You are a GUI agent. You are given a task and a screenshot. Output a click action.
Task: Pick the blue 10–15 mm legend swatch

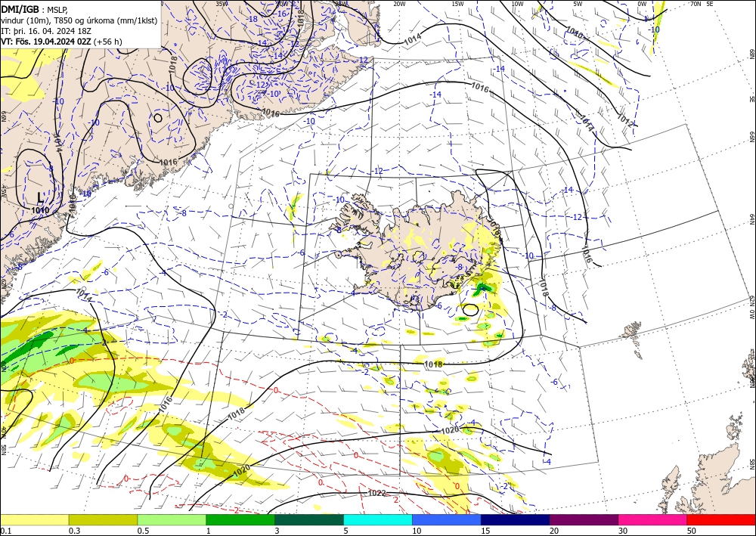pos(447,519)
